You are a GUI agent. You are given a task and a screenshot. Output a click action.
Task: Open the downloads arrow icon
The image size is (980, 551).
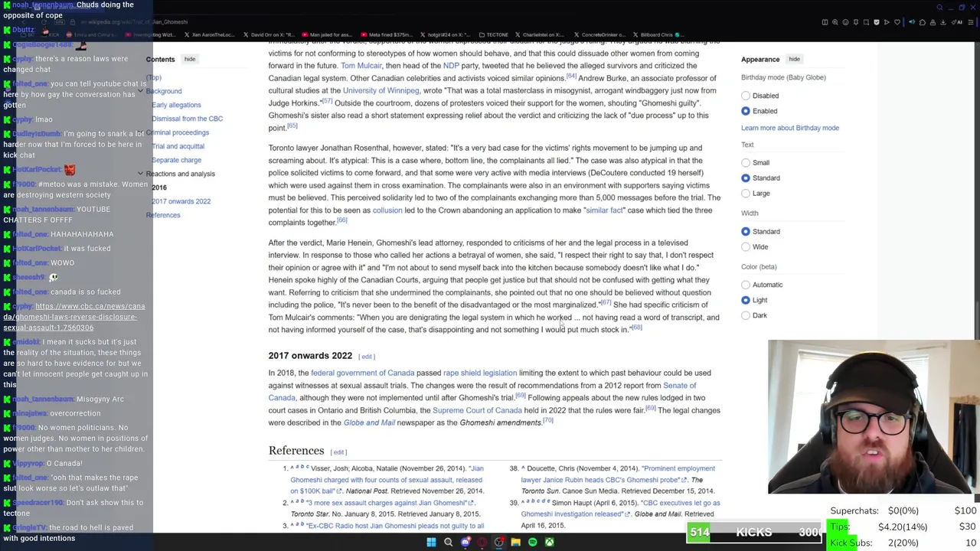943,22
